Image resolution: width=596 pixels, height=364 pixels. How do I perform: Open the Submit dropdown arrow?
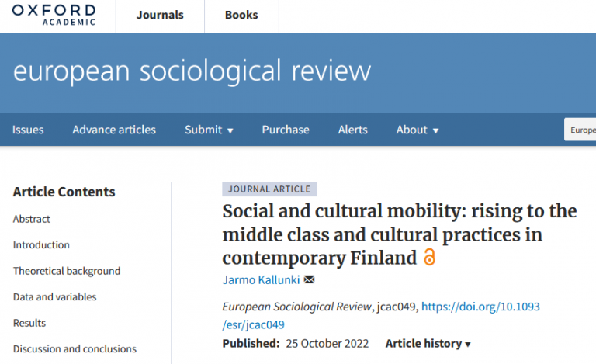coord(230,130)
